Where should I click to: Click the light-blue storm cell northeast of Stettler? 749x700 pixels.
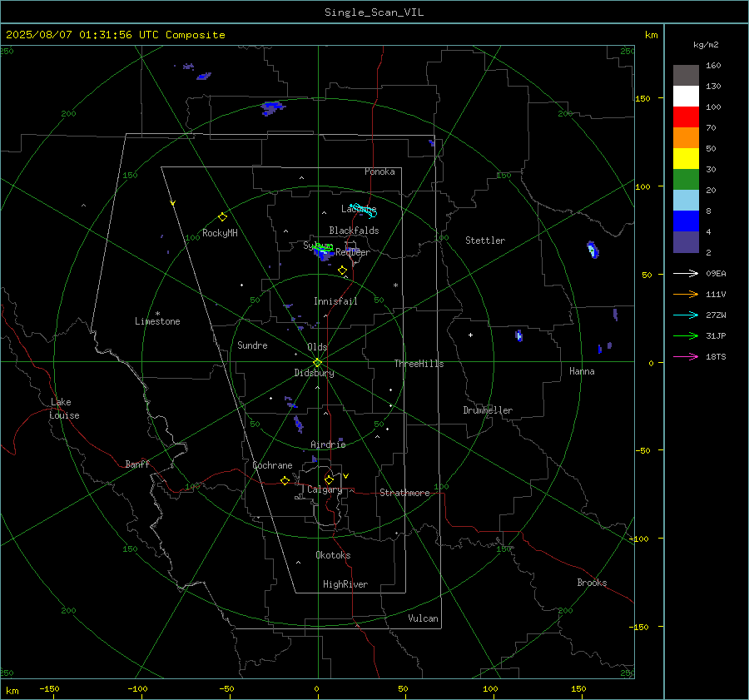click(593, 250)
